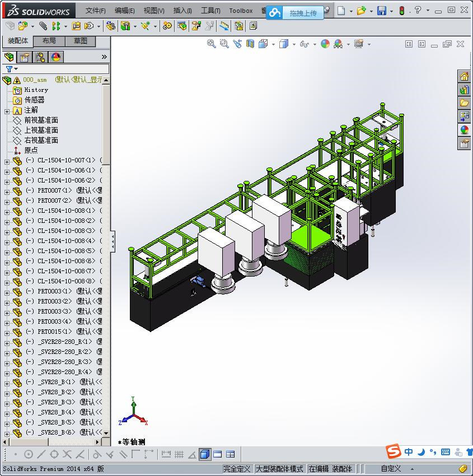Select the 装配体 tab
Viewport: 473px width, 476px height.
17,41
